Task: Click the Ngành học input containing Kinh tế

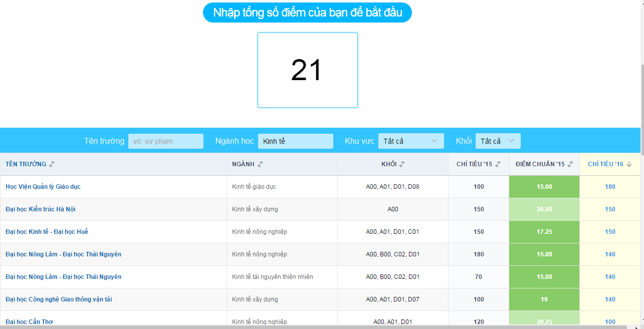Action: coord(295,141)
